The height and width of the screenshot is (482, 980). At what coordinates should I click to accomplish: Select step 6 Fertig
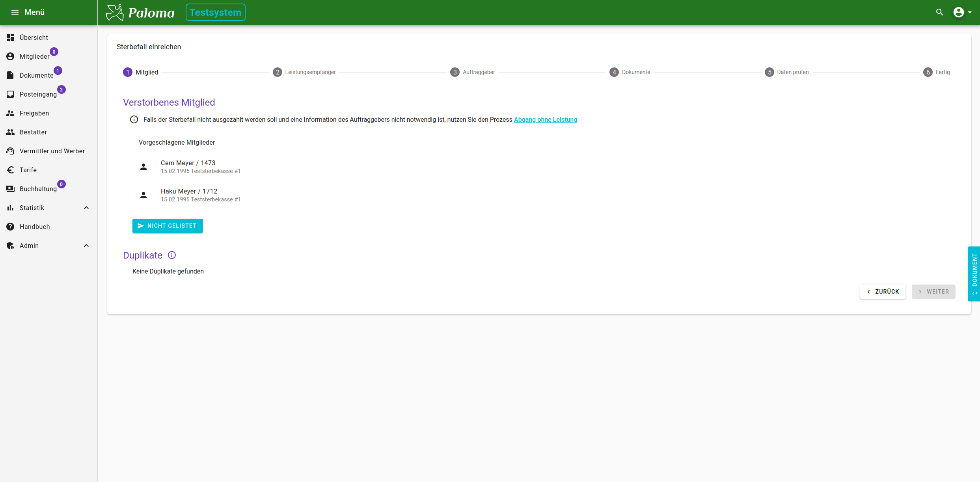[x=937, y=72]
